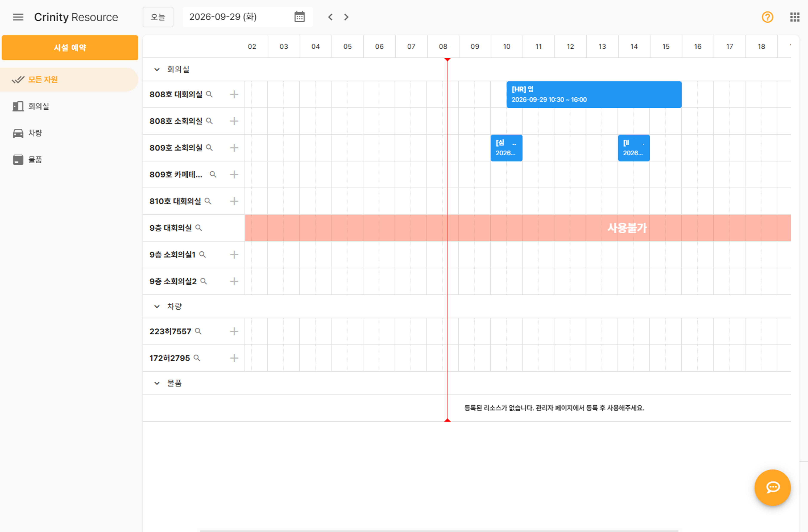This screenshot has height=532, width=808.
Task: Go to the next day arrow
Action: (346, 17)
